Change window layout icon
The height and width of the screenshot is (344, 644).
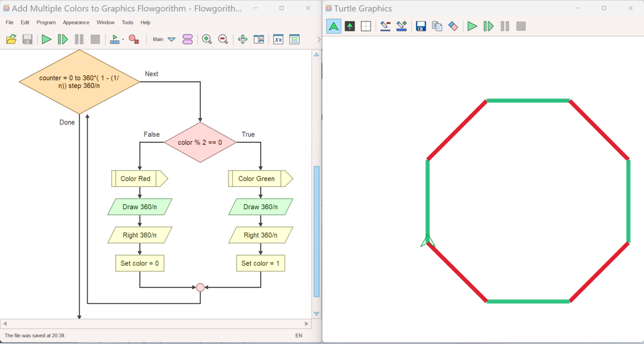(259, 39)
